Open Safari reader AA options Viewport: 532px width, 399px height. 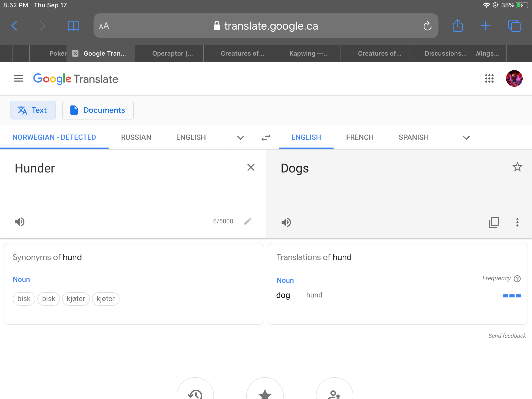click(104, 26)
